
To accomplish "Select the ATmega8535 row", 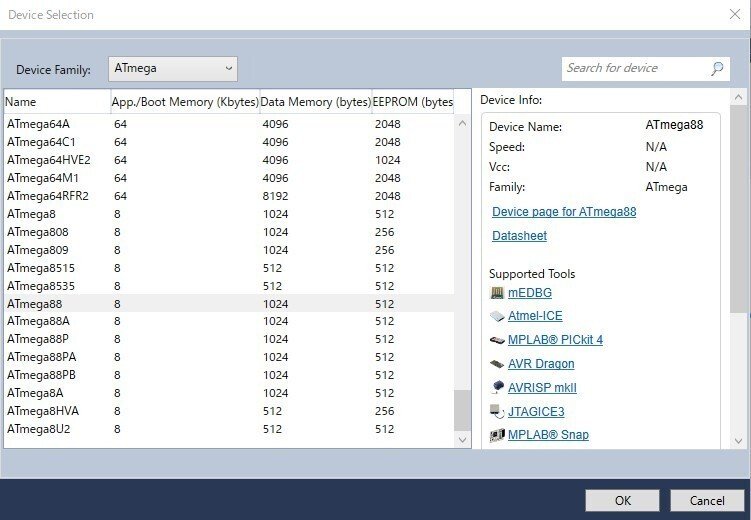I will (x=229, y=286).
